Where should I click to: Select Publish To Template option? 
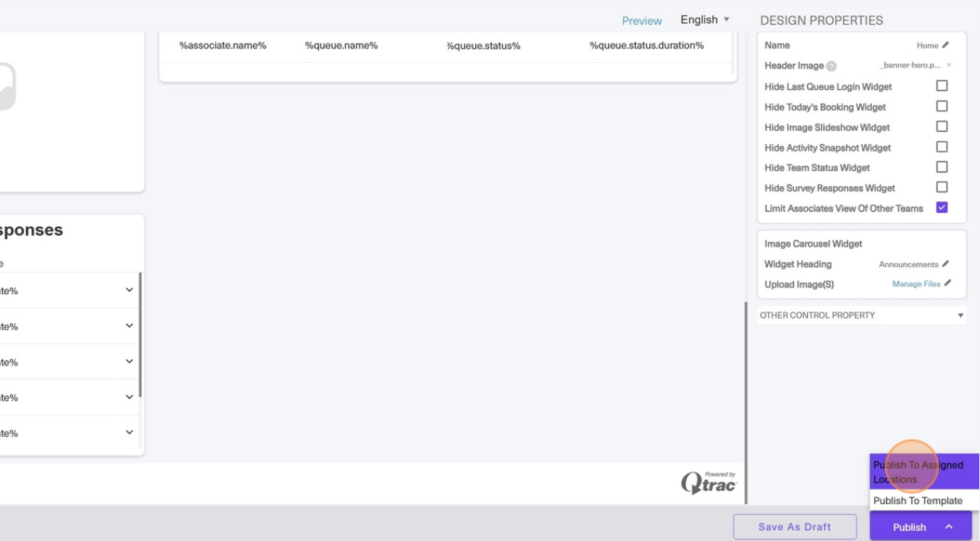(x=924, y=500)
